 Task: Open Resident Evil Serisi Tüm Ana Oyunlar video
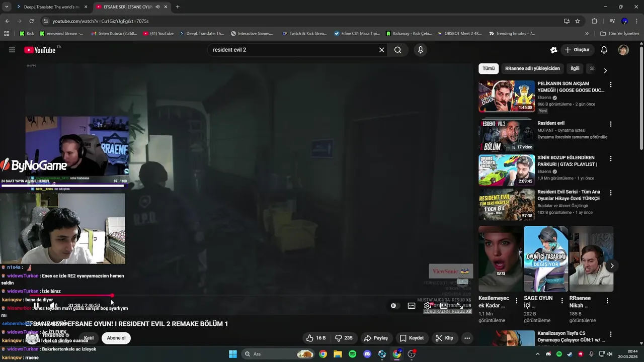tap(506, 204)
